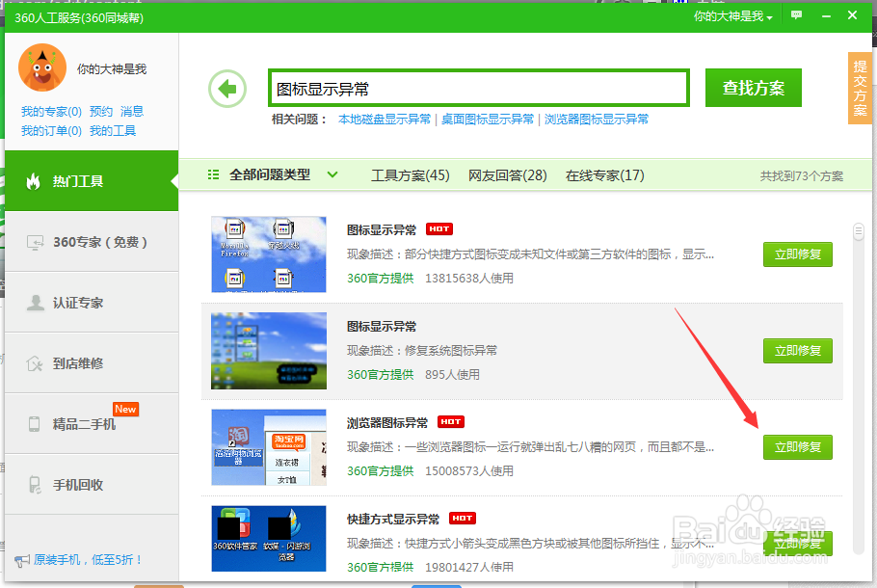Click the results list scrollbar handle

pos(858,231)
